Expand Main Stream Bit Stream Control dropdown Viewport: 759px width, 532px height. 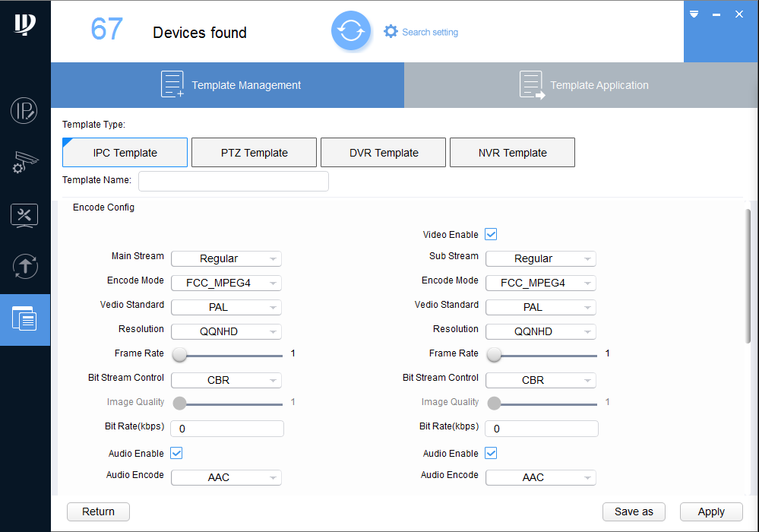pyautogui.click(x=226, y=381)
